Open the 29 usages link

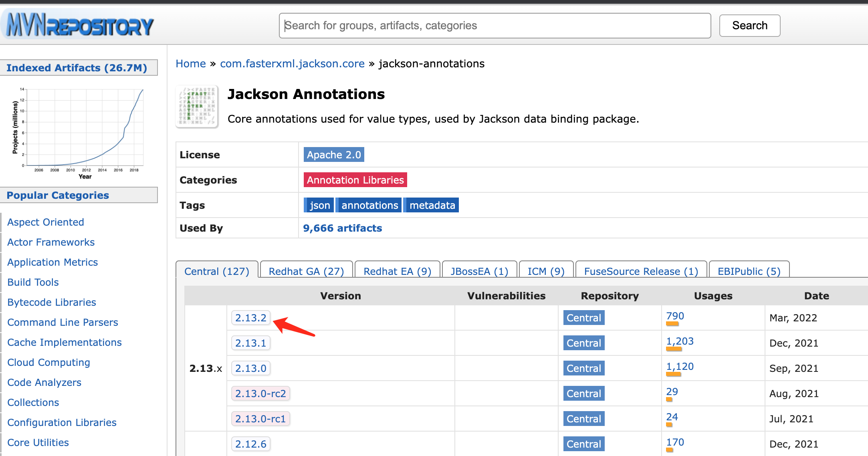[x=672, y=392]
